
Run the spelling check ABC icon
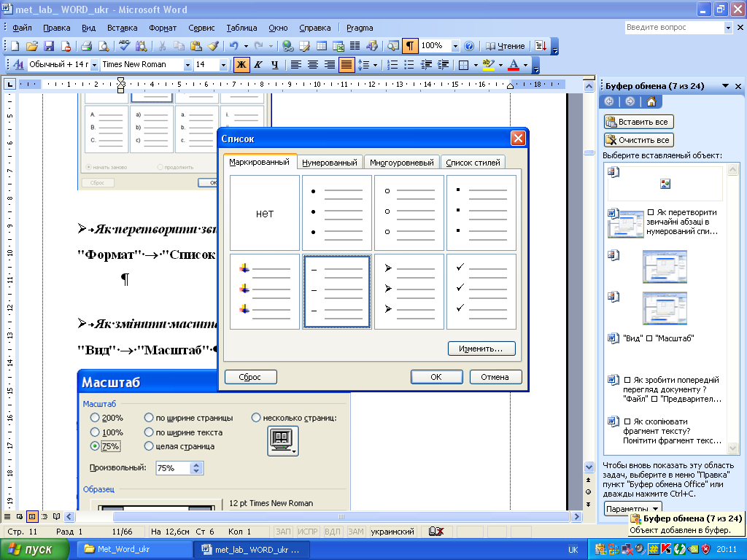(x=124, y=46)
